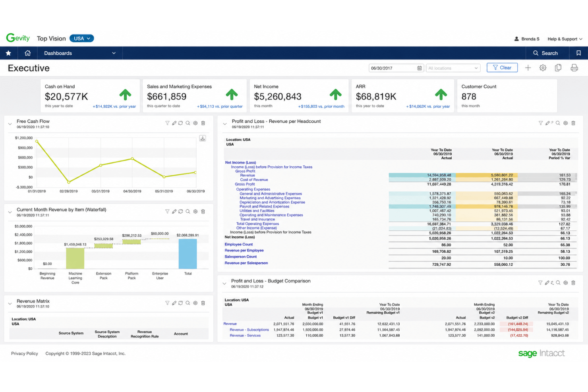Collapse the Revenue Matrix panel
The image size is (588, 392).
(10, 304)
